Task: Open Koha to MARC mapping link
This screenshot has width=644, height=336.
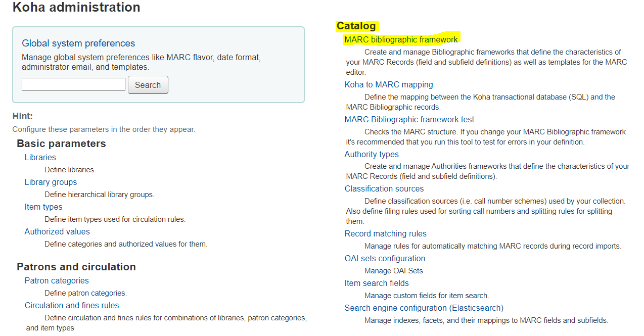Action: [x=389, y=85]
